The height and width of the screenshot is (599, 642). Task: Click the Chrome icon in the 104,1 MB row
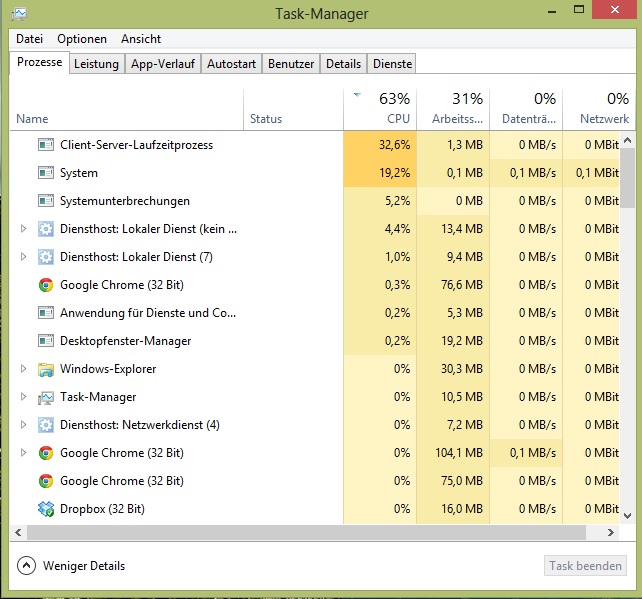tap(46, 453)
